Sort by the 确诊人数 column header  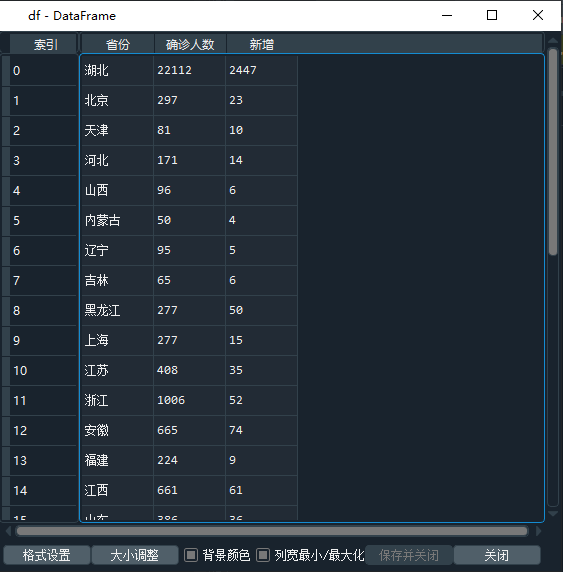[190, 45]
